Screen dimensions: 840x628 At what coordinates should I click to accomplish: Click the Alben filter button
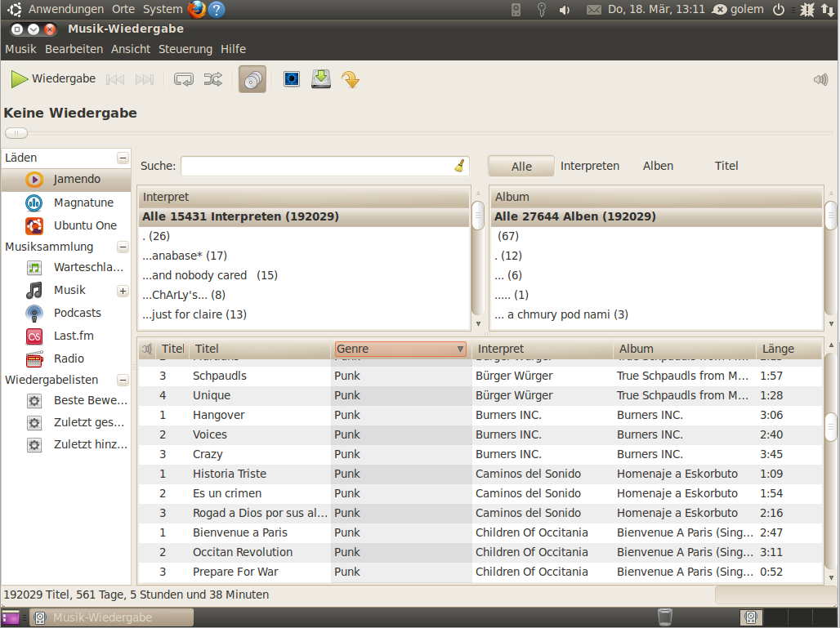[x=658, y=165]
